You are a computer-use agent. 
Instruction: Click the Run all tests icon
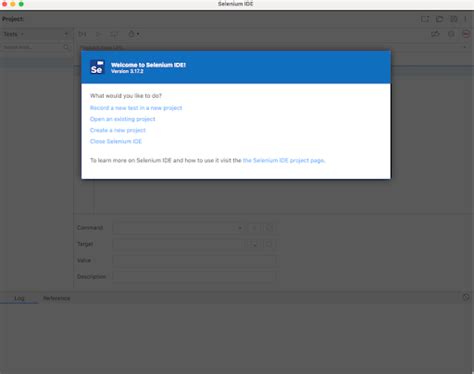(x=82, y=34)
